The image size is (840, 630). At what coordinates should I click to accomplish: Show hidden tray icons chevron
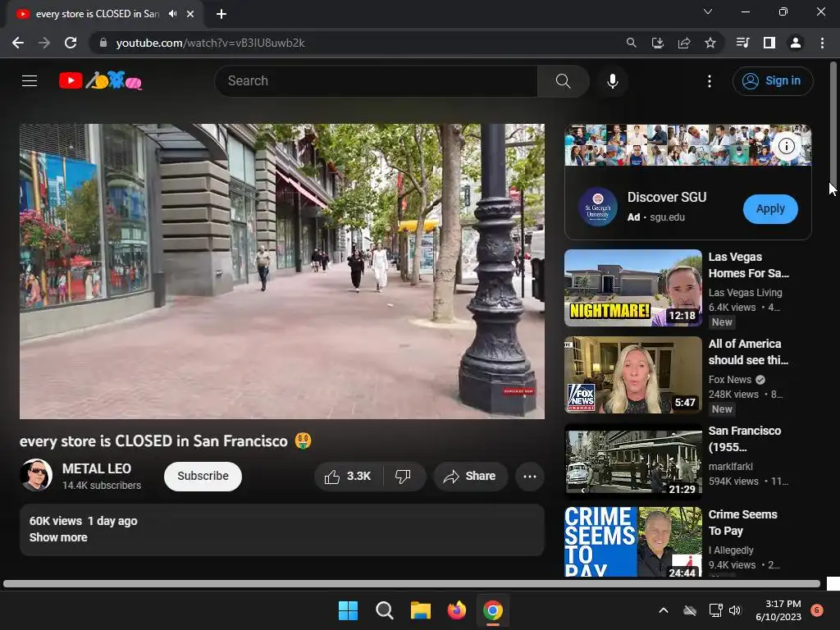(663, 610)
